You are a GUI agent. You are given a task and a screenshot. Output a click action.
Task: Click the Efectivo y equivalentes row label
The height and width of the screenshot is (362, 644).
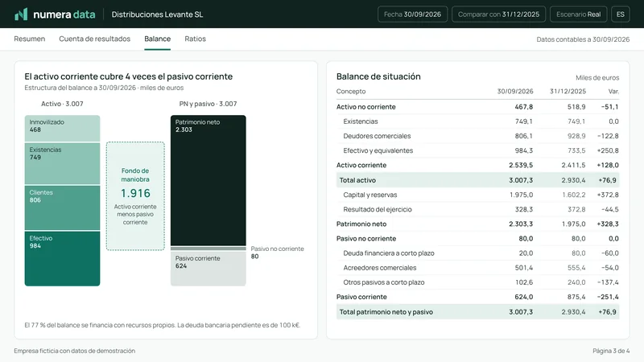click(378, 150)
